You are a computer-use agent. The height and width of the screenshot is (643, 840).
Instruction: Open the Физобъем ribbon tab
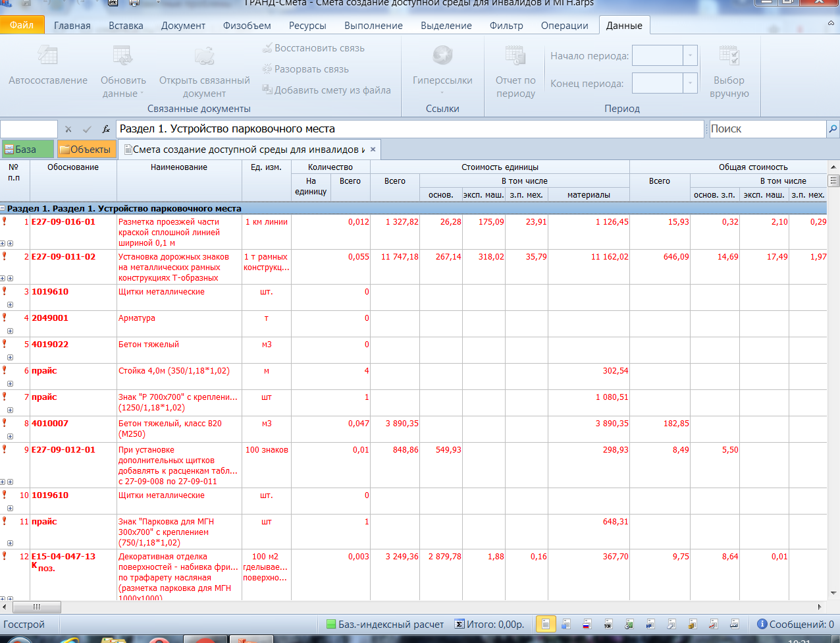247,26
